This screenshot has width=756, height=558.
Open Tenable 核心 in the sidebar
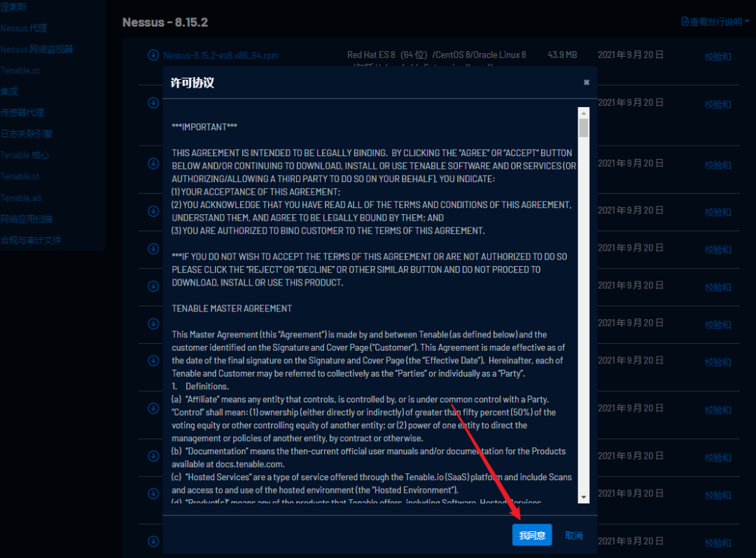point(24,155)
